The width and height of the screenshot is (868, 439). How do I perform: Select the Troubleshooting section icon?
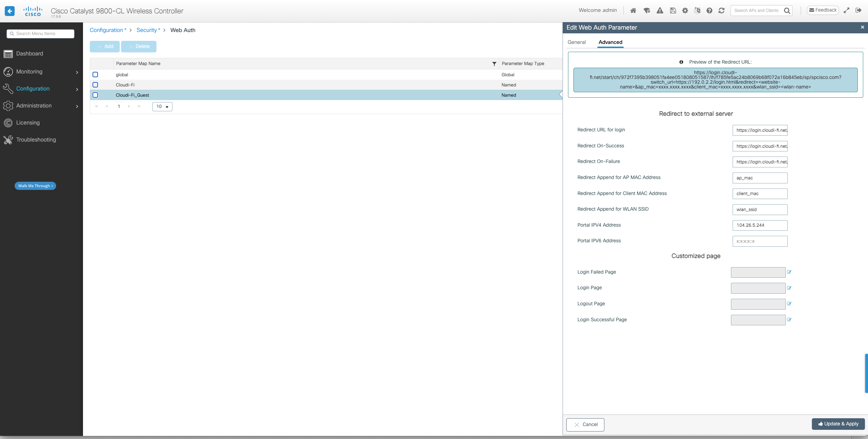coord(9,140)
